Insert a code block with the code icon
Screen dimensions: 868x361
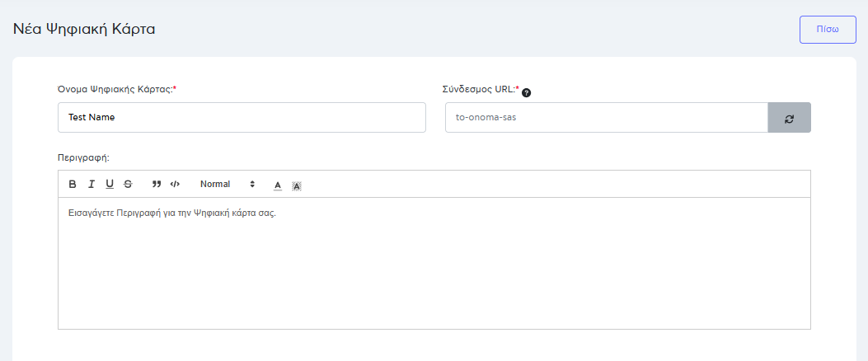175,184
